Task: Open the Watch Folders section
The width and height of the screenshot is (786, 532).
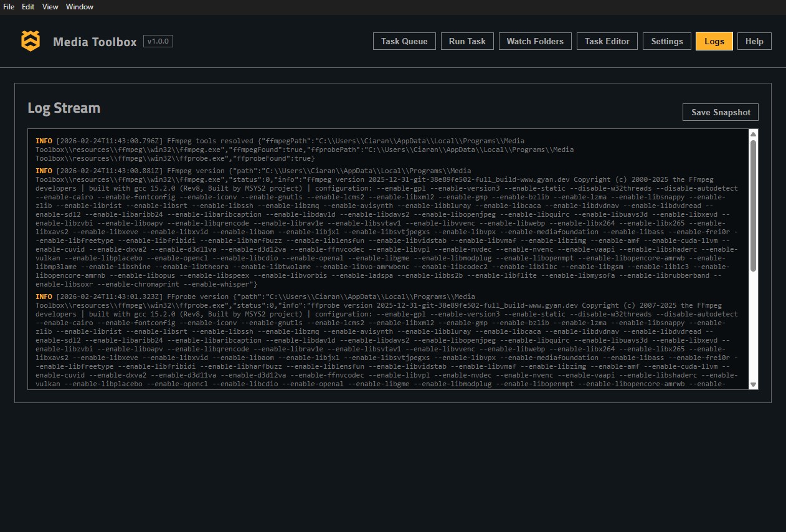Action: 535,41
